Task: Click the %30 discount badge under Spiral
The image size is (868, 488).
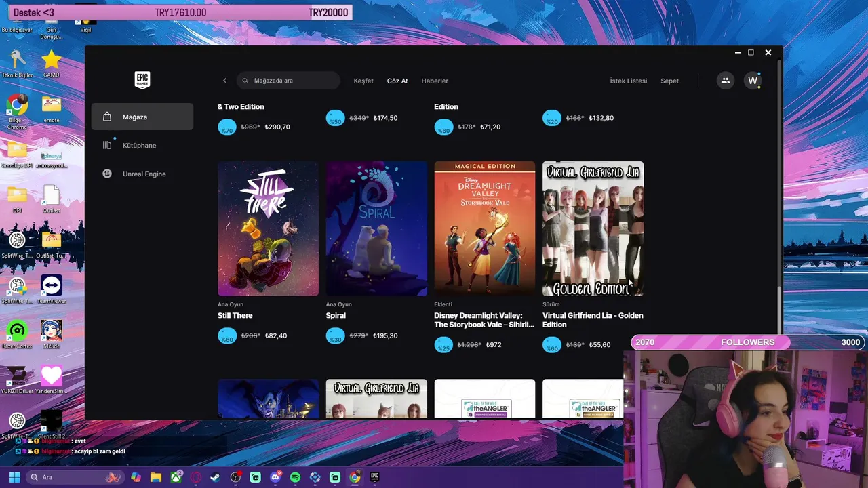Action: [x=336, y=335]
